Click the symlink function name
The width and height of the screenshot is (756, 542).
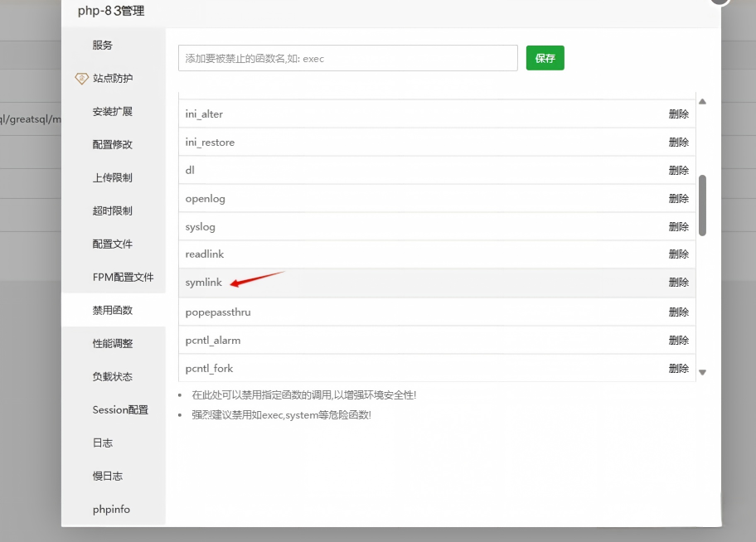pyautogui.click(x=203, y=283)
